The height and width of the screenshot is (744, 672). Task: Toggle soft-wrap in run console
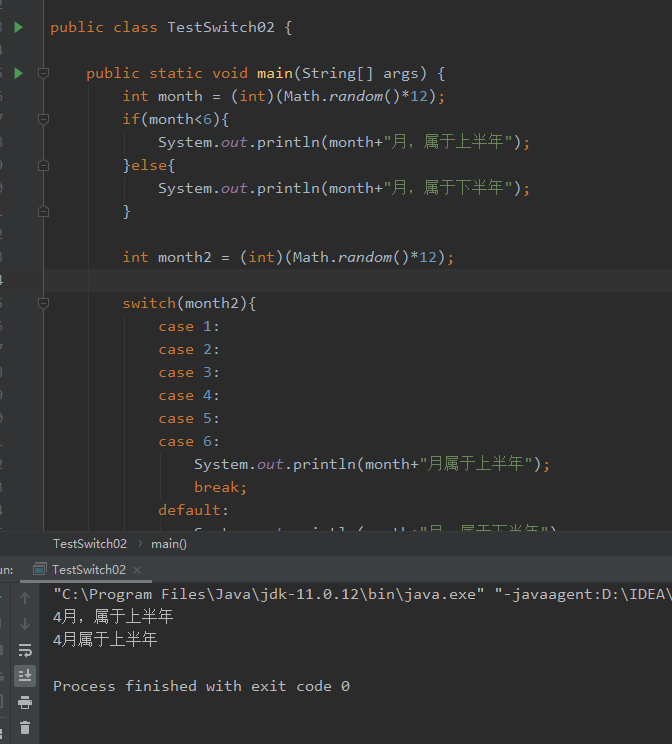(25, 650)
